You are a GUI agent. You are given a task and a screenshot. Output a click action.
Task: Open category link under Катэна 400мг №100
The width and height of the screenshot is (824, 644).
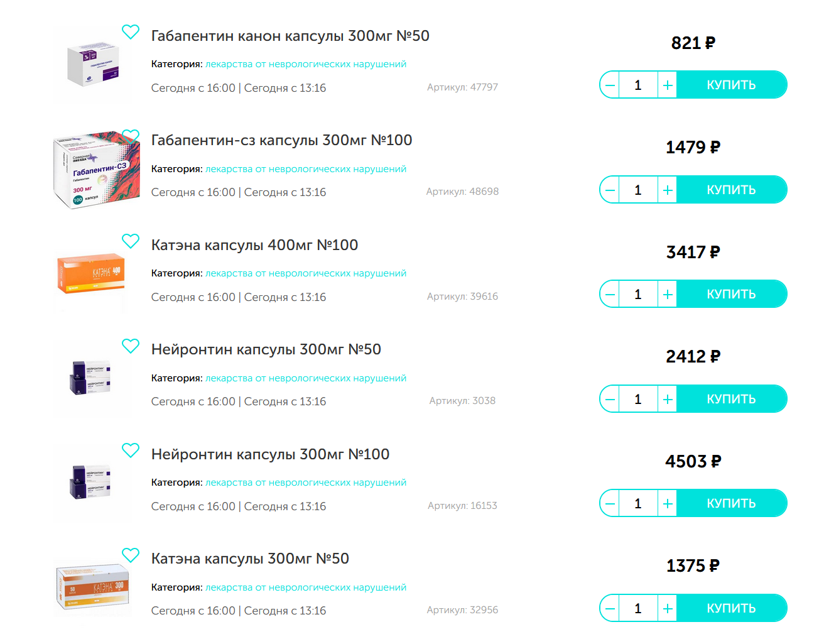pos(306,273)
